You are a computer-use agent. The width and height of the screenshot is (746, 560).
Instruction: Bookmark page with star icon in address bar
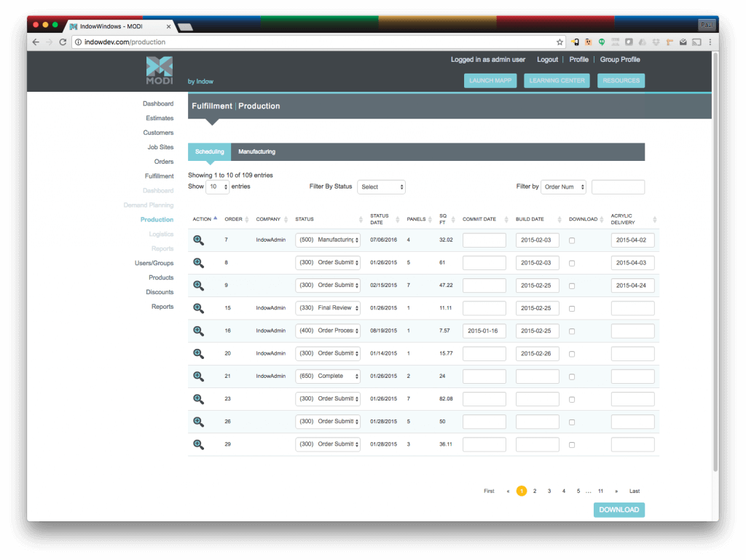[559, 42]
